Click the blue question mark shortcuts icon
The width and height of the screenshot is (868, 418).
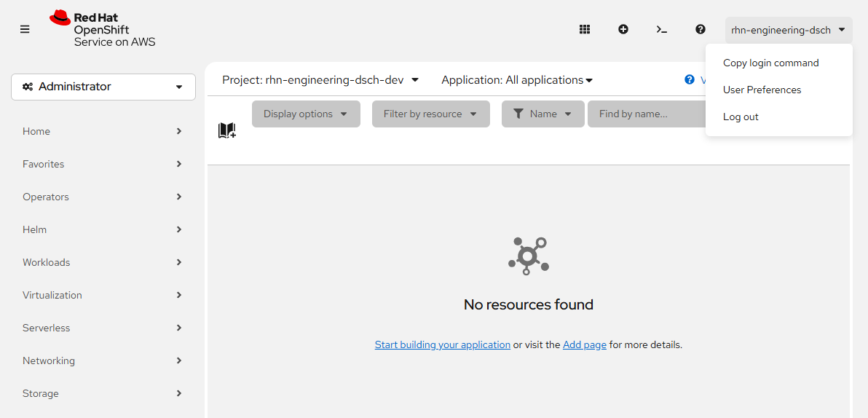pos(690,80)
